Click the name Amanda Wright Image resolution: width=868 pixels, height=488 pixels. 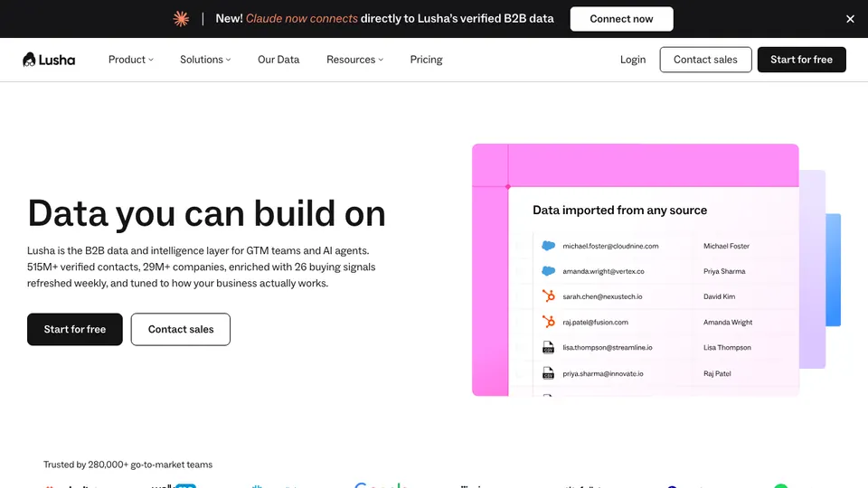pos(727,322)
